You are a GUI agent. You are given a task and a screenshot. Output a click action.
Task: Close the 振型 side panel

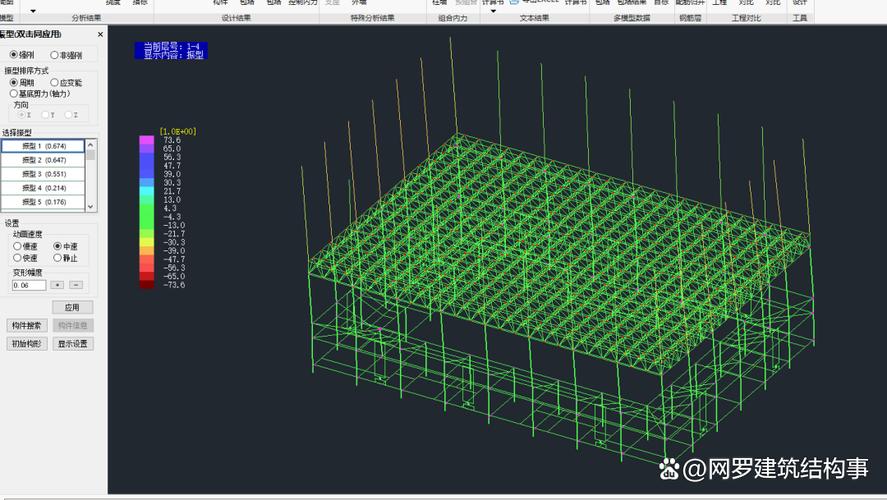[x=100, y=35]
